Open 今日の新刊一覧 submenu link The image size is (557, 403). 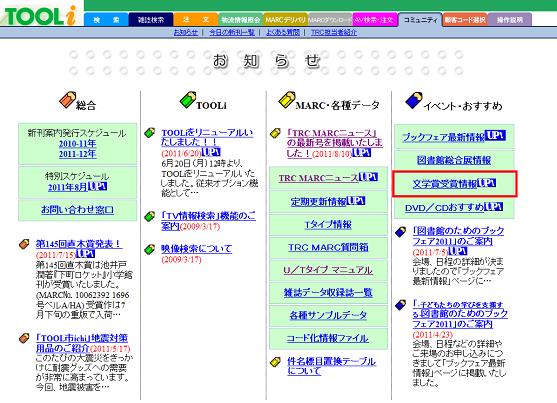(x=232, y=32)
